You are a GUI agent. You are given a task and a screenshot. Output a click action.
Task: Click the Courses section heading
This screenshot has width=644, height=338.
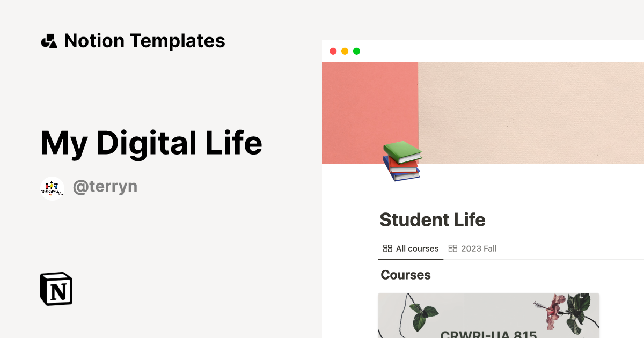click(405, 275)
